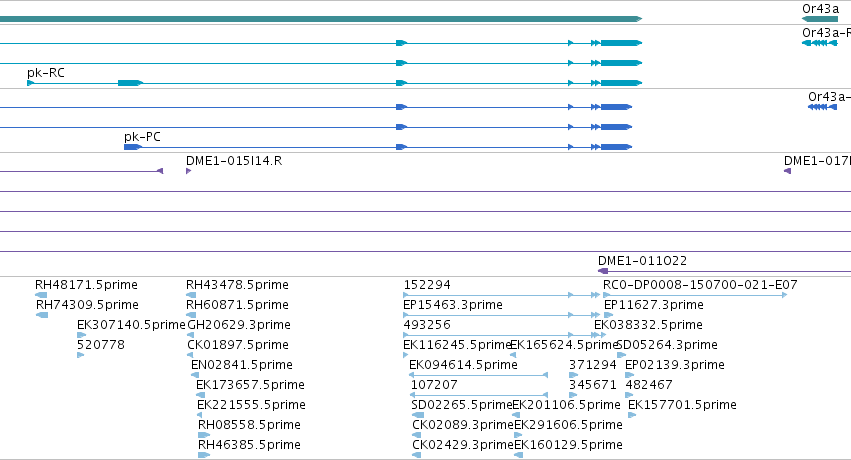Select EST SD05264.3prime
The height and width of the screenshot is (460, 851).
tap(667, 345)
